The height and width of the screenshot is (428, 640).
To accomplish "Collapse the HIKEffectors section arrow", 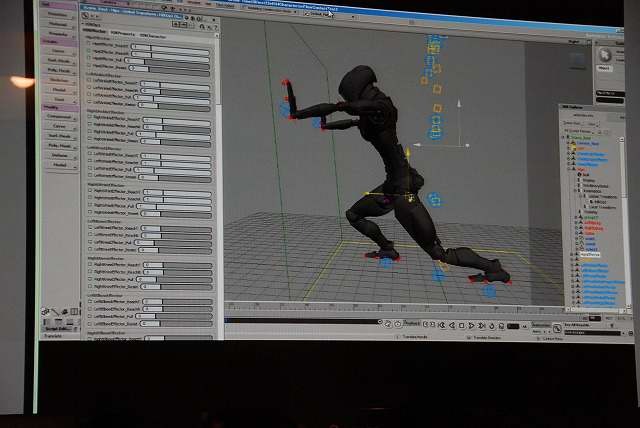I will tap(84, 24).
